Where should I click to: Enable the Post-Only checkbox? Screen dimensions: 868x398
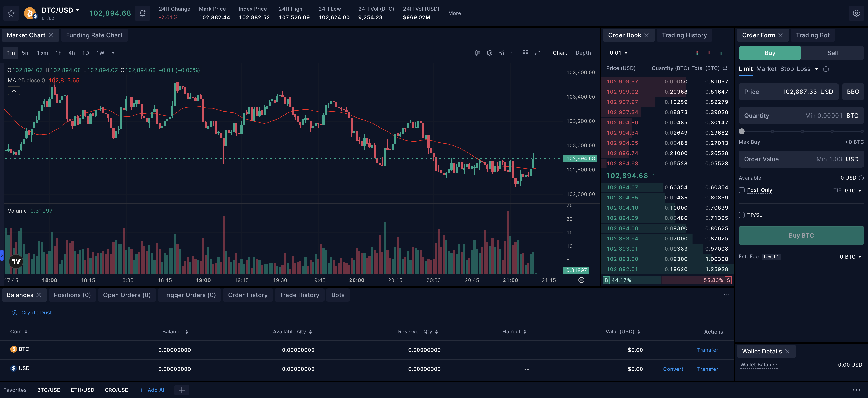(x=741, y=190)
